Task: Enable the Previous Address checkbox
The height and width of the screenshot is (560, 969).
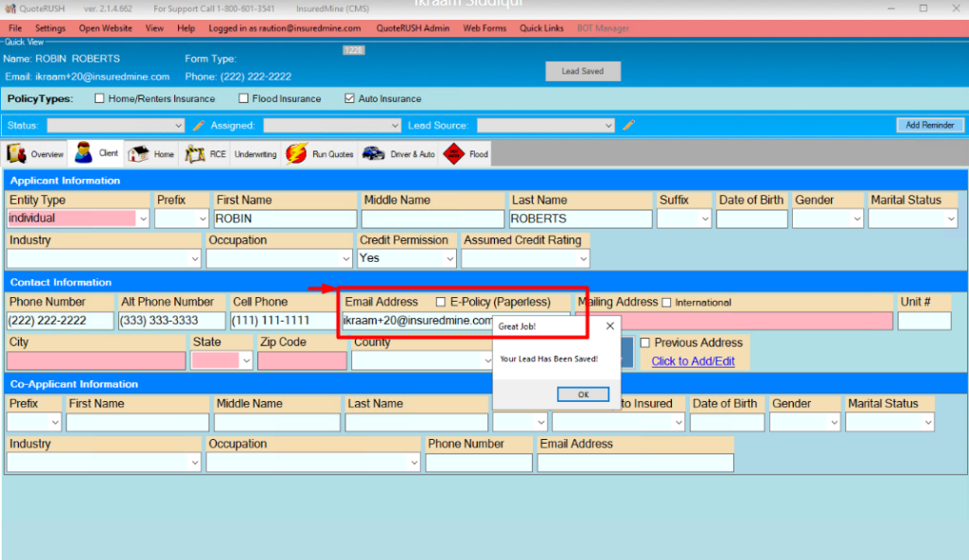Action: click(x=645, y=342)
